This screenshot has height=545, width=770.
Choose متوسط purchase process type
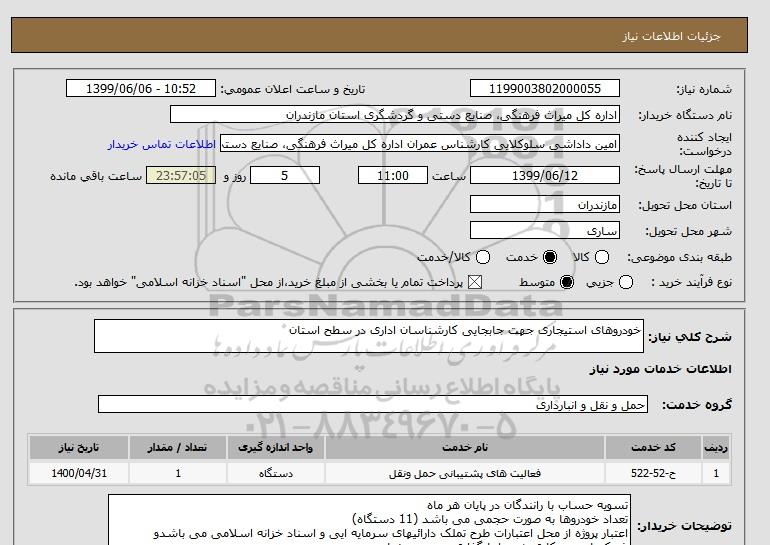point(567,282)
